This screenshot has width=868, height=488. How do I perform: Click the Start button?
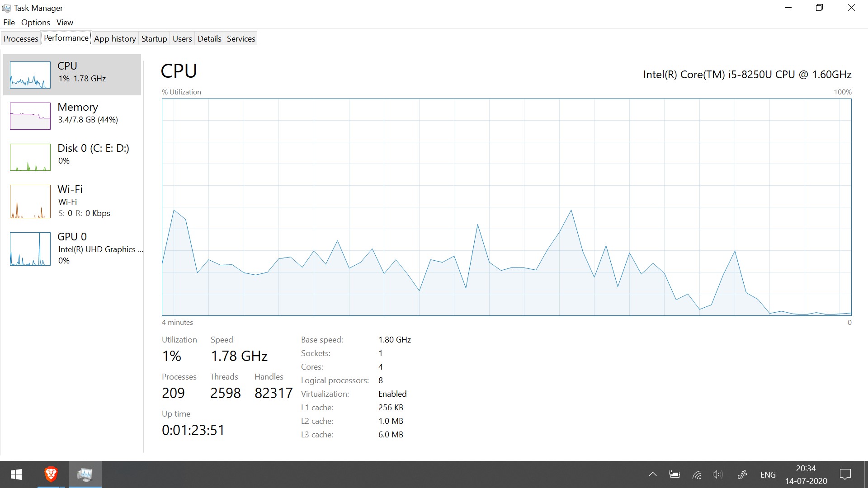click(16, 474)
